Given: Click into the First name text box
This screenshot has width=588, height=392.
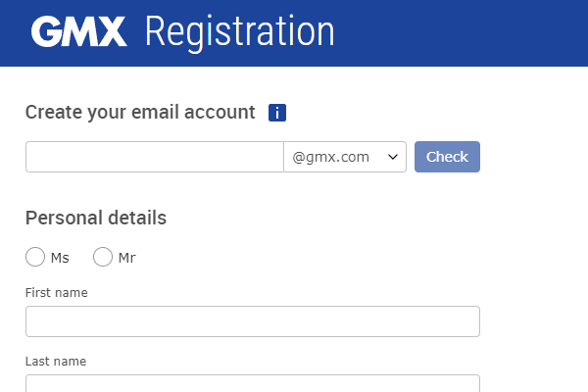Looking at the screenshot, I should point(252,321).
